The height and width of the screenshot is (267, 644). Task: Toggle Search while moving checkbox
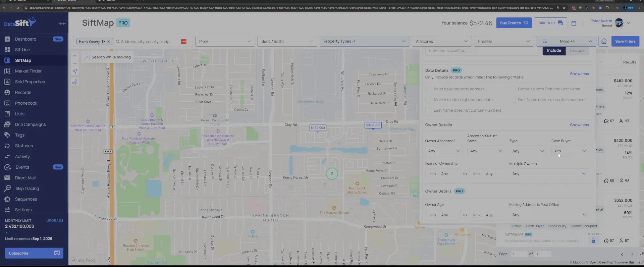point(87,57)
